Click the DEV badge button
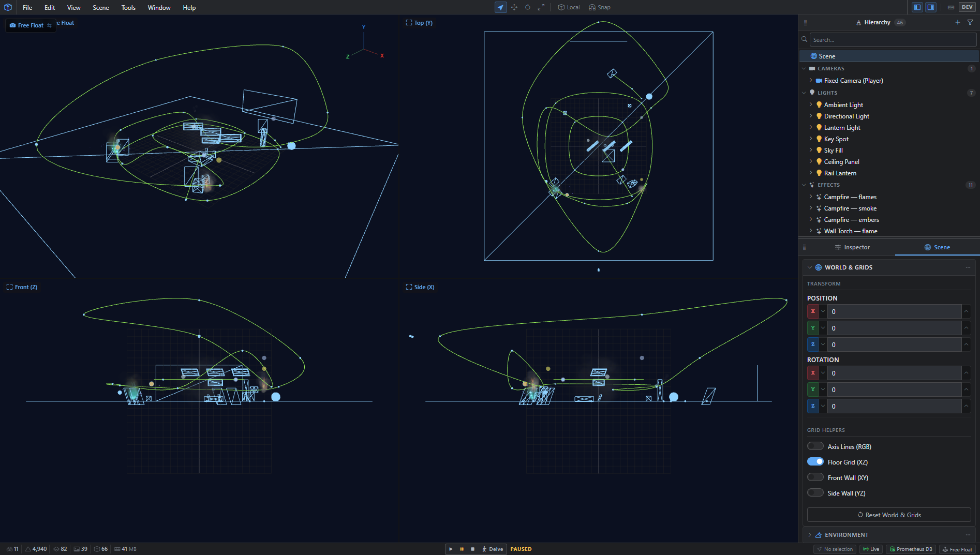 (x=967, y=7)
